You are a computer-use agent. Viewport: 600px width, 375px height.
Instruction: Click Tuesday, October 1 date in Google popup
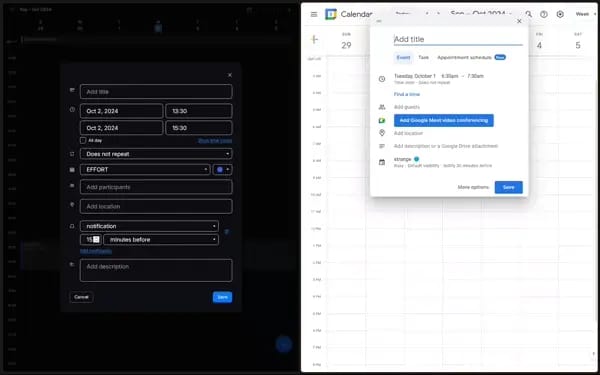pyautogui.click(x=415, y=76)
